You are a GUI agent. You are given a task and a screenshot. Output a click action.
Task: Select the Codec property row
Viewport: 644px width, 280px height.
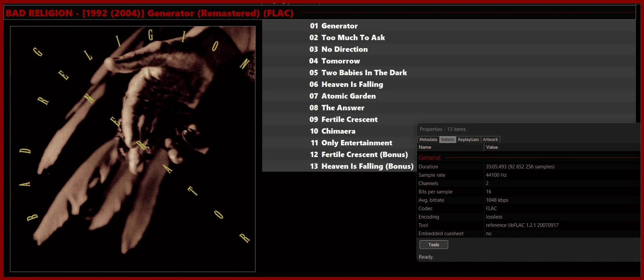click(x=529, y=209)
